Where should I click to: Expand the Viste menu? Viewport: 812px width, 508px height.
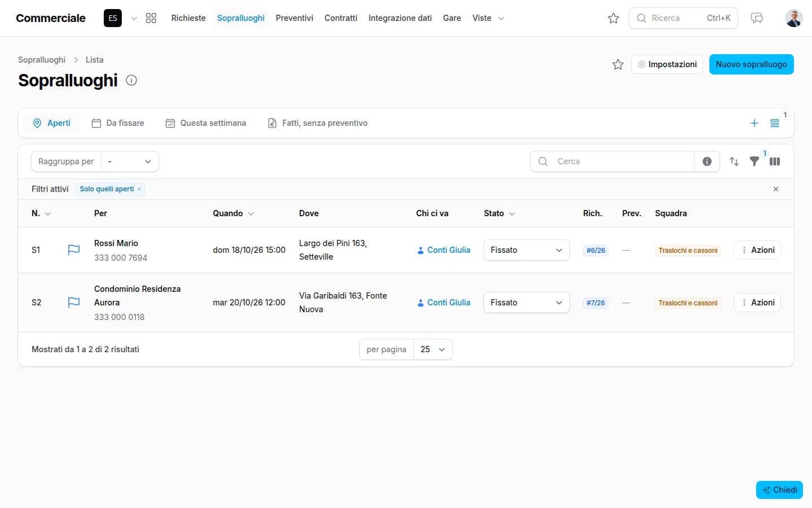488,18
